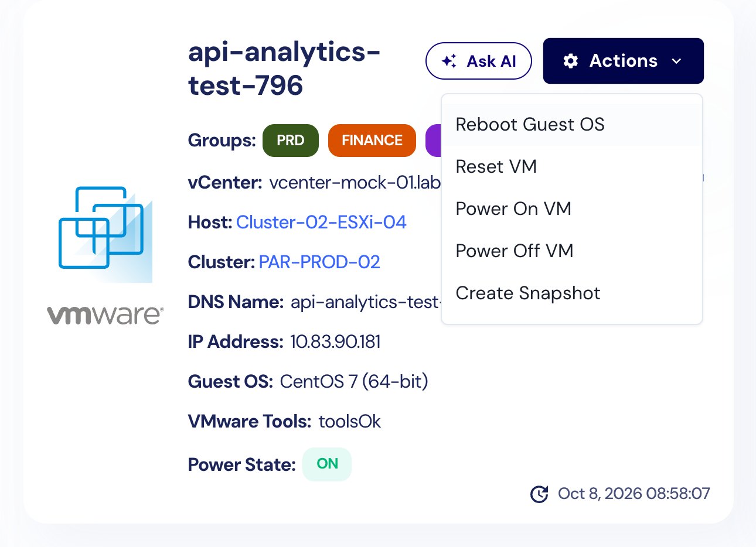
Task: Open the Ask AI assistant
Action: tap(478, 61)
